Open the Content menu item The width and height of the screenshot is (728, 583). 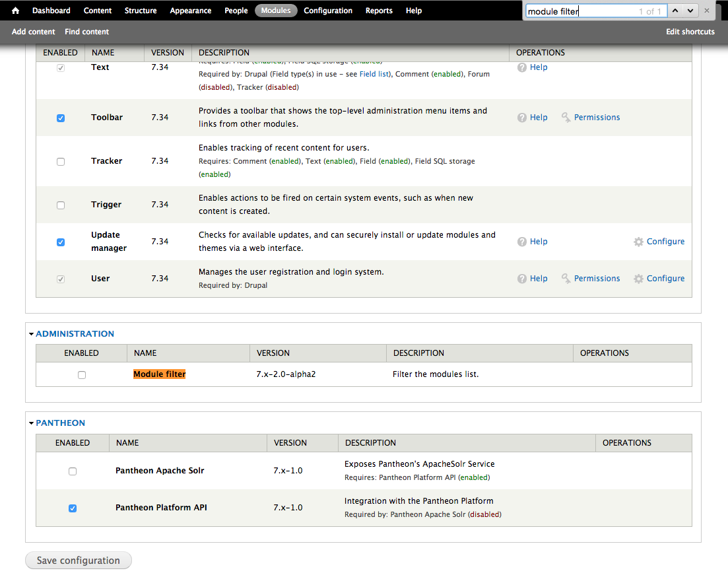tap(98, 11)
